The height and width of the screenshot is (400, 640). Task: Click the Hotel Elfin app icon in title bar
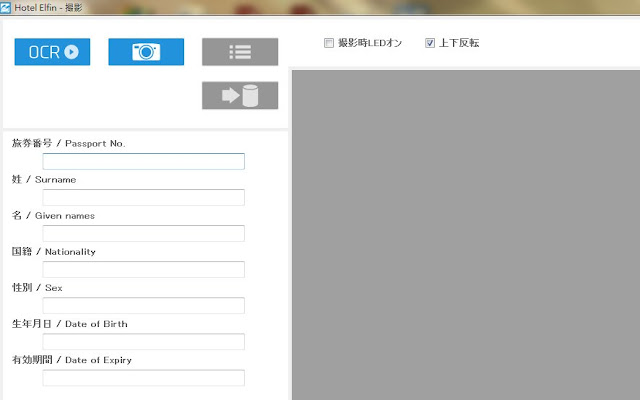(5, 7)
